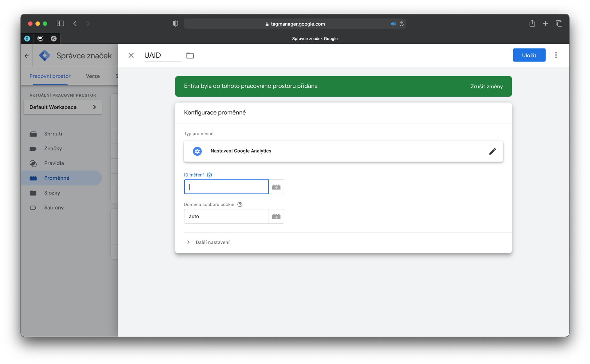590x364 pixels.
Task: Click the variable picker icon beside cookie domain
Action: point(276,217)
